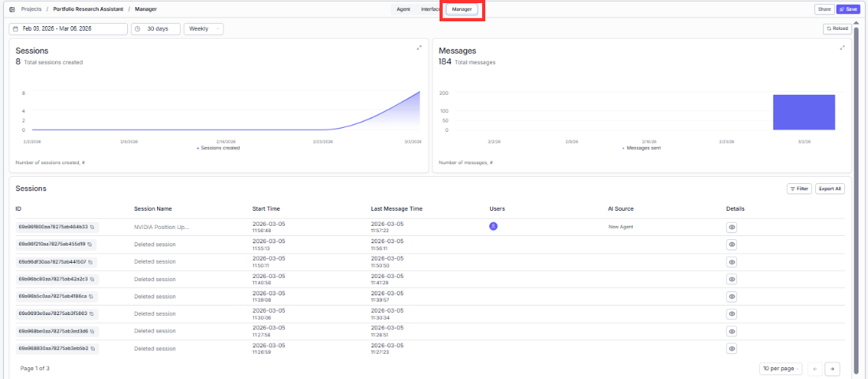Screen dimensions: 868x379
Task: Click the Page 1 of 3 label
Action: click(35, 368)
